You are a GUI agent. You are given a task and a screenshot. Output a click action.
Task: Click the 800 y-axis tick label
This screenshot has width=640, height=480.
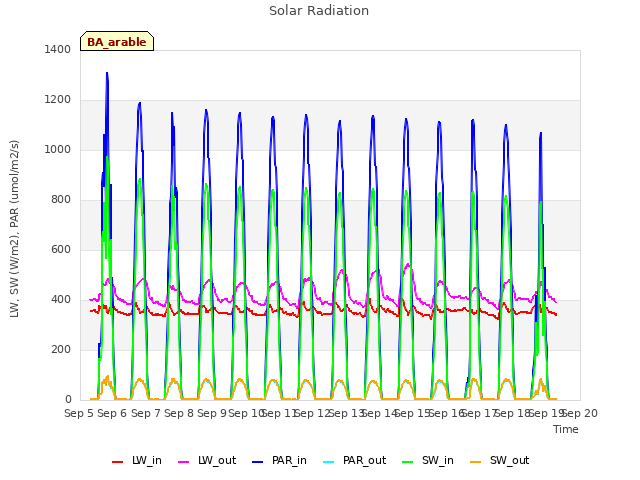(61, 200)
